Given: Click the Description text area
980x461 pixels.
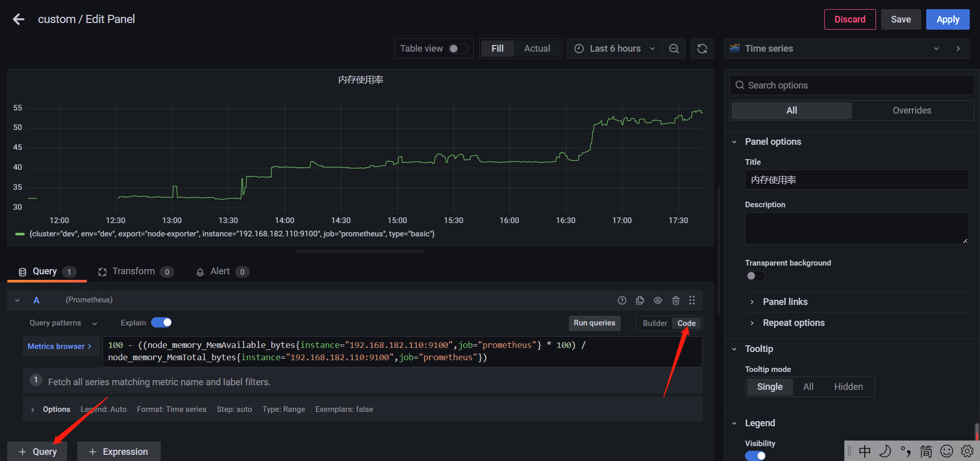Looking at the screenshot, I should [x=857, y=228].
